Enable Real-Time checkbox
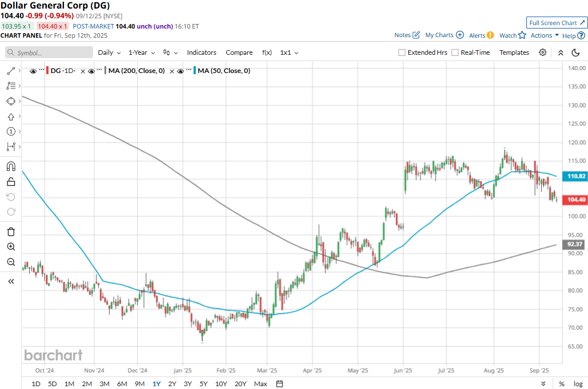This screenshot has height=389, width=588. 455,52
